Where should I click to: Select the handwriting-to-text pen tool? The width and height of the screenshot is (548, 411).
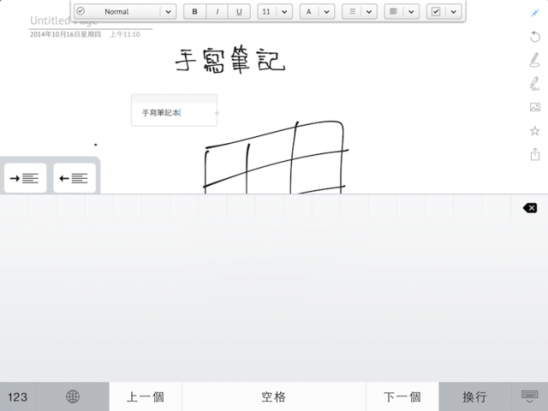535,84
